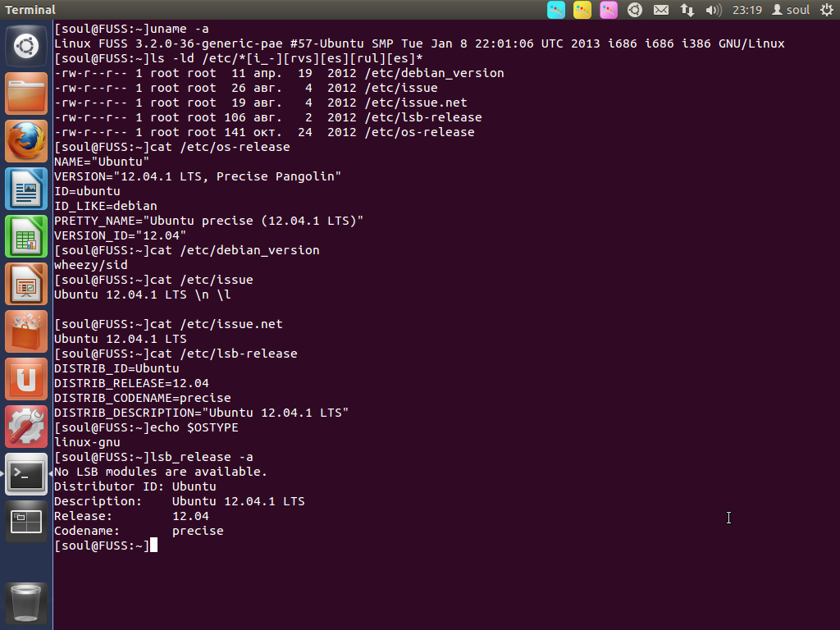Click the Ubuntu 12.04.1 LTS \n \l line
840x630 pixels.
coord(143,294)
